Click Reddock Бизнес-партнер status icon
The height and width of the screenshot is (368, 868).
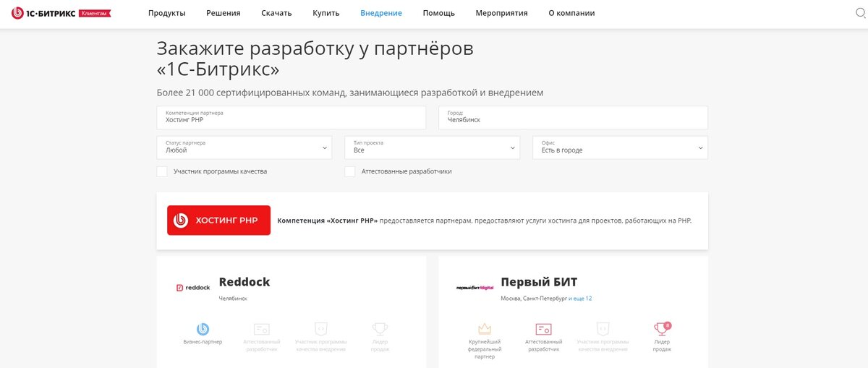tap(203, 329)
